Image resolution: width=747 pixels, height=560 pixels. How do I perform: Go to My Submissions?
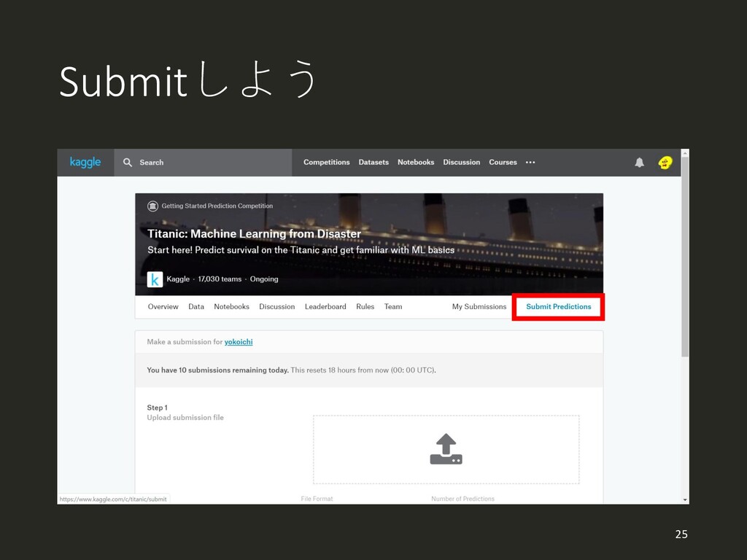pyautogui.click(x=479, y=307)
